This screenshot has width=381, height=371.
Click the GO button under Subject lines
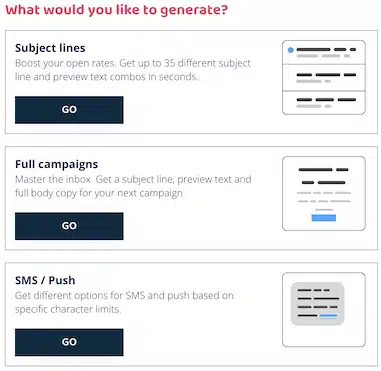[69, 110]
